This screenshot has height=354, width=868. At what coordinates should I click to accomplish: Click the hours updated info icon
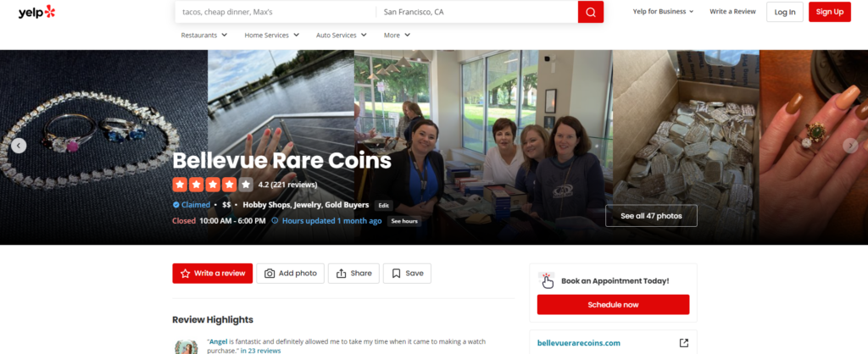click(x=275, y=221)
